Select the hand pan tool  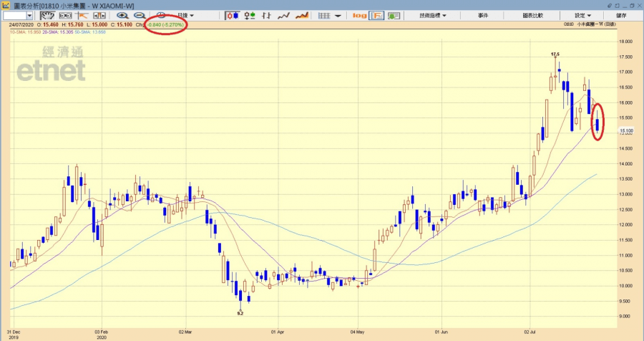tap(49, 15)
